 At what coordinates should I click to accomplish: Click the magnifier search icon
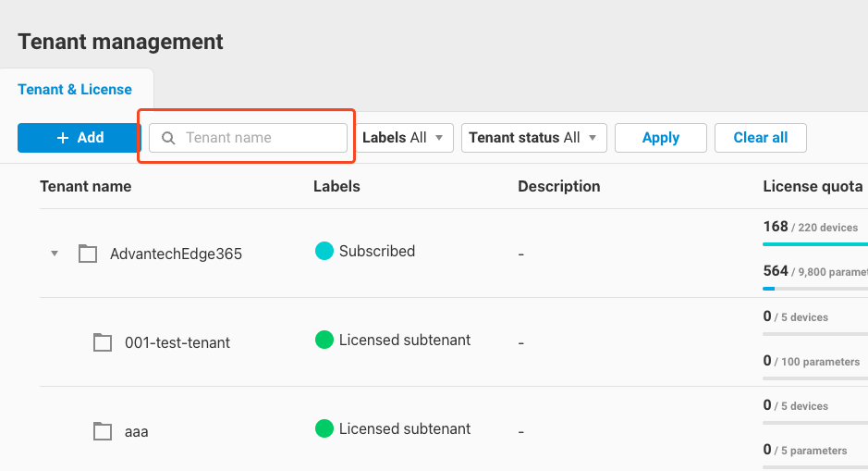pos(168,138)
